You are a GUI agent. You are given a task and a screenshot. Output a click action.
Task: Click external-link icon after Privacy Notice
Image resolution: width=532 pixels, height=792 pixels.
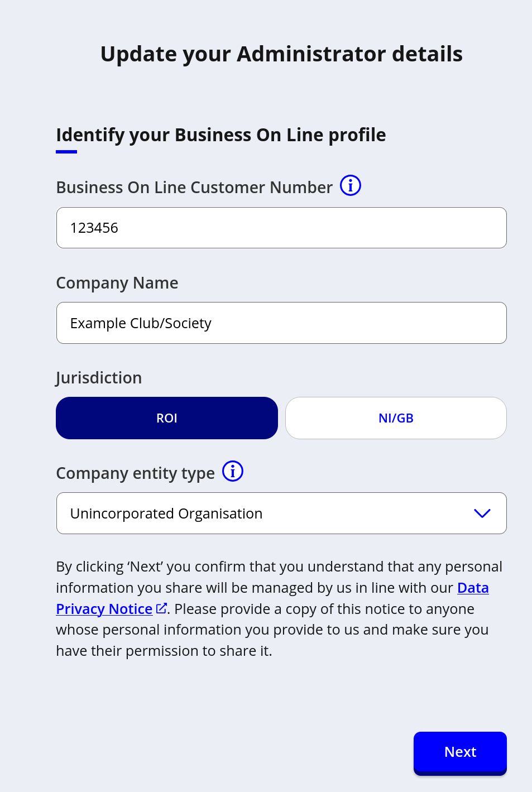click(x=161, y=608)
